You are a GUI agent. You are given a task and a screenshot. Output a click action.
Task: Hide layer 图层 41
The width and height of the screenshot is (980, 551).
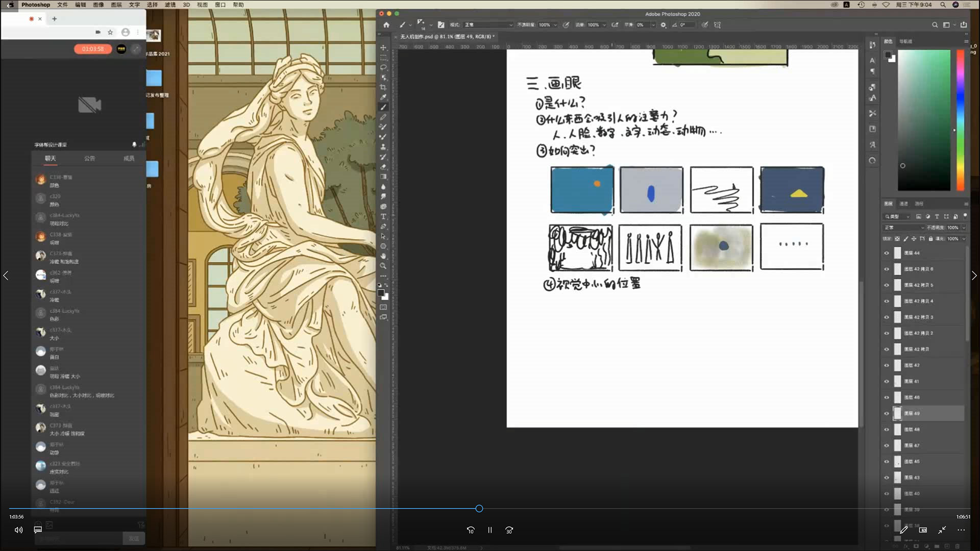[887, 382]
